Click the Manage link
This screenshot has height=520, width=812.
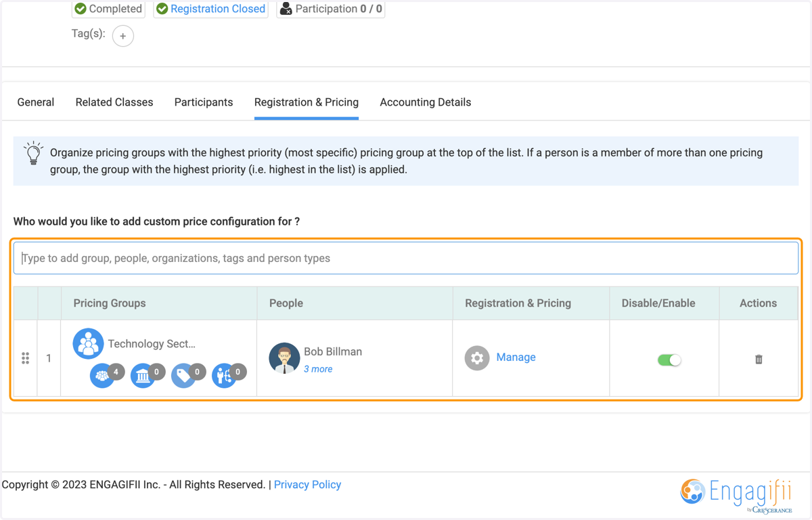point(516,357)
